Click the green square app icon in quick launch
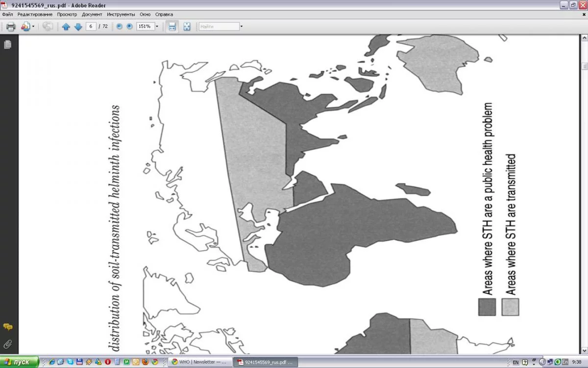This screenshot has width=588, height=368. [x=126, y=362]
